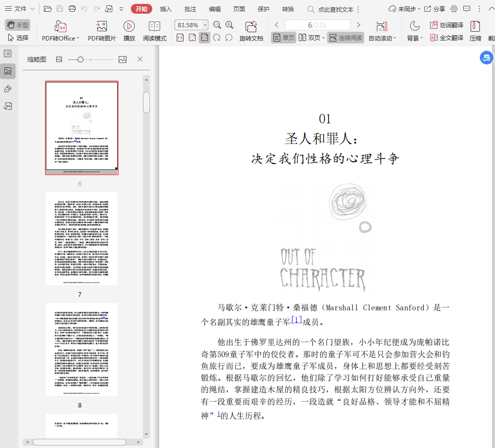Image resolution: width=495 pixels, height=448 pixels.
Task: Click the zoom out magnifier
Action: point(217,25)
